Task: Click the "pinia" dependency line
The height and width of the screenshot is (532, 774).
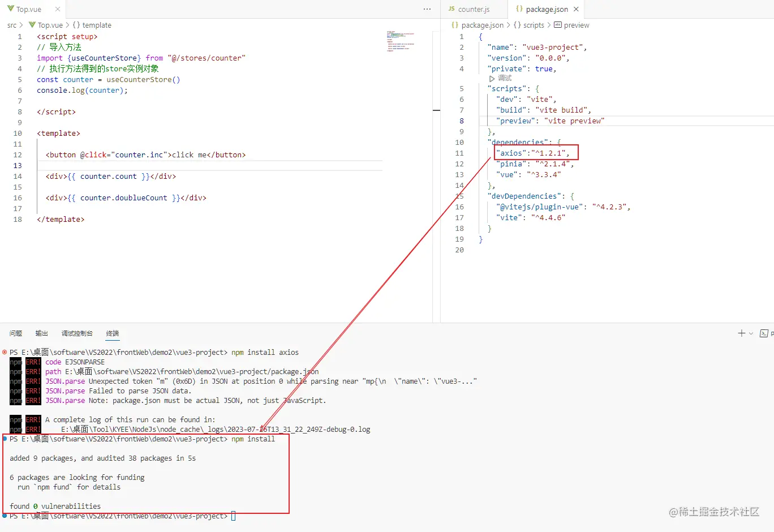Action: [535, 164]
